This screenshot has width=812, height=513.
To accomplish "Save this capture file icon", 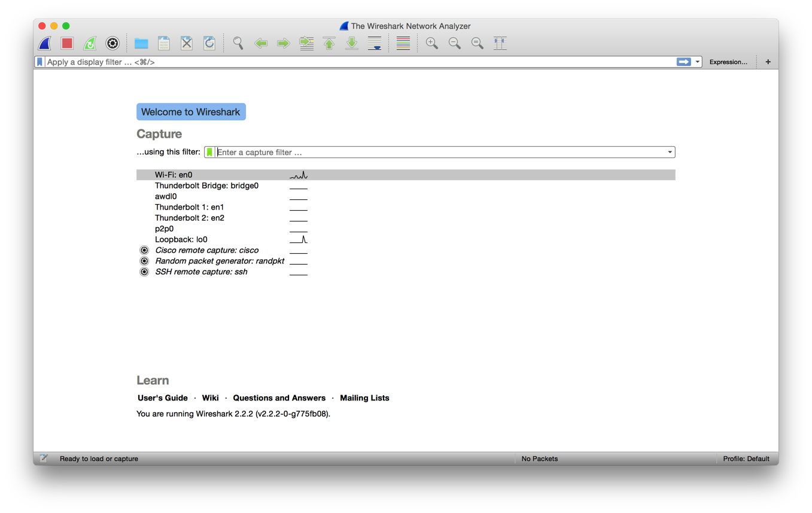I will [164, 43].
